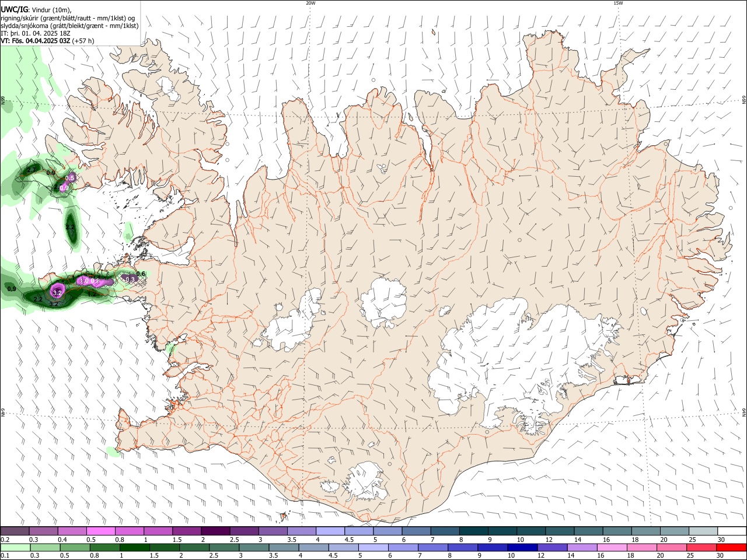
Task: Click the 1.2 rain value on the map
Action: (x=92, y=295)
